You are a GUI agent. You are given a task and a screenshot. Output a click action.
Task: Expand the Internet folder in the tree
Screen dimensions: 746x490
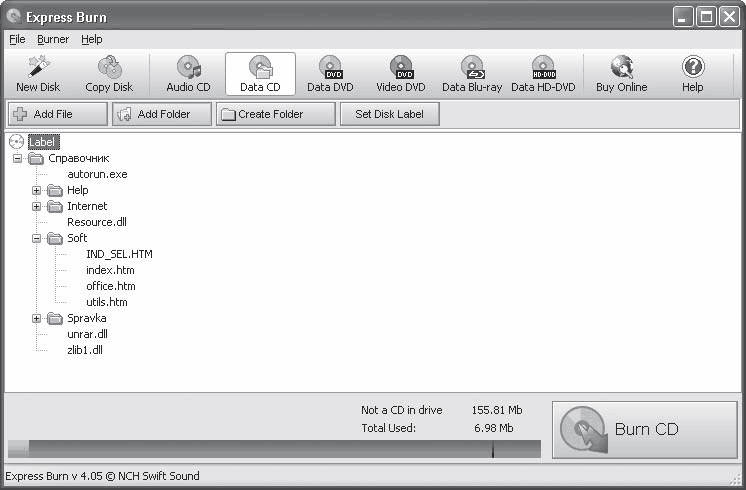tap(37, 206)
